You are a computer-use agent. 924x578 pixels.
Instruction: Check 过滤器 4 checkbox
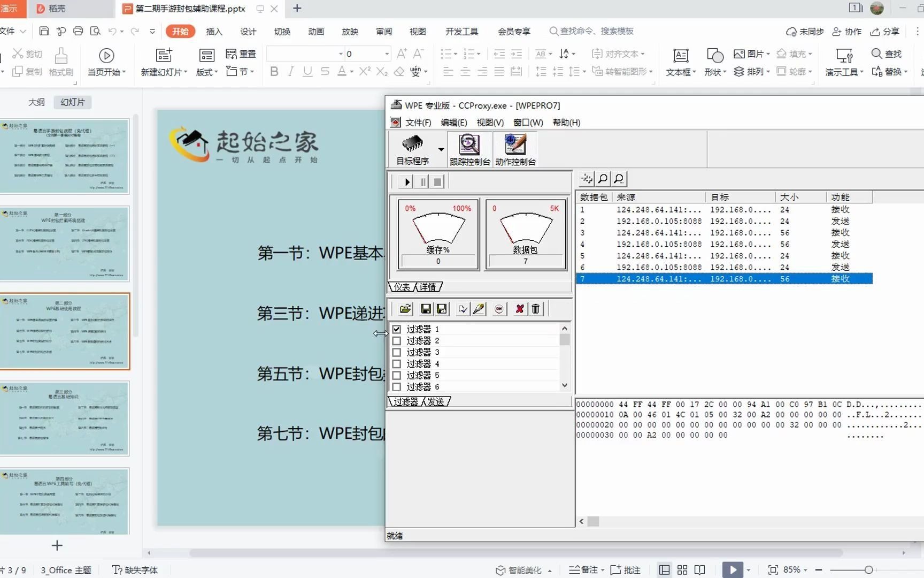(397, 364)
